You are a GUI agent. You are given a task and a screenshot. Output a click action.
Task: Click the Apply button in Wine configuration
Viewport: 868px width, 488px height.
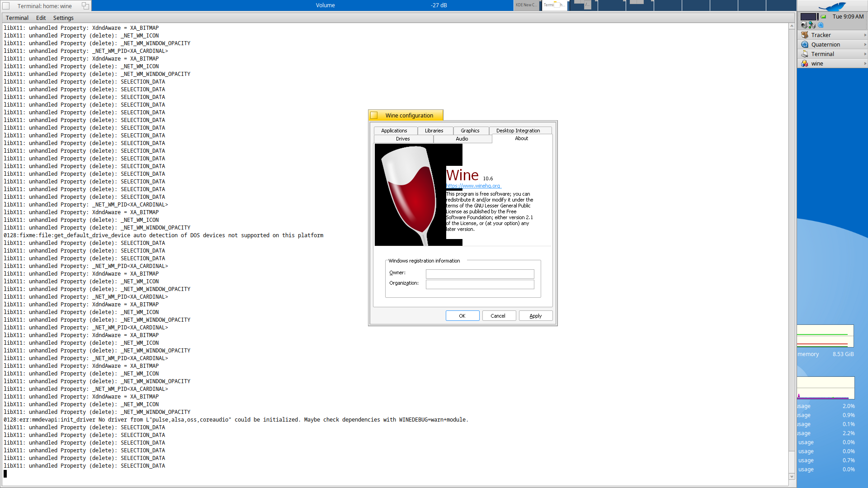535,316
